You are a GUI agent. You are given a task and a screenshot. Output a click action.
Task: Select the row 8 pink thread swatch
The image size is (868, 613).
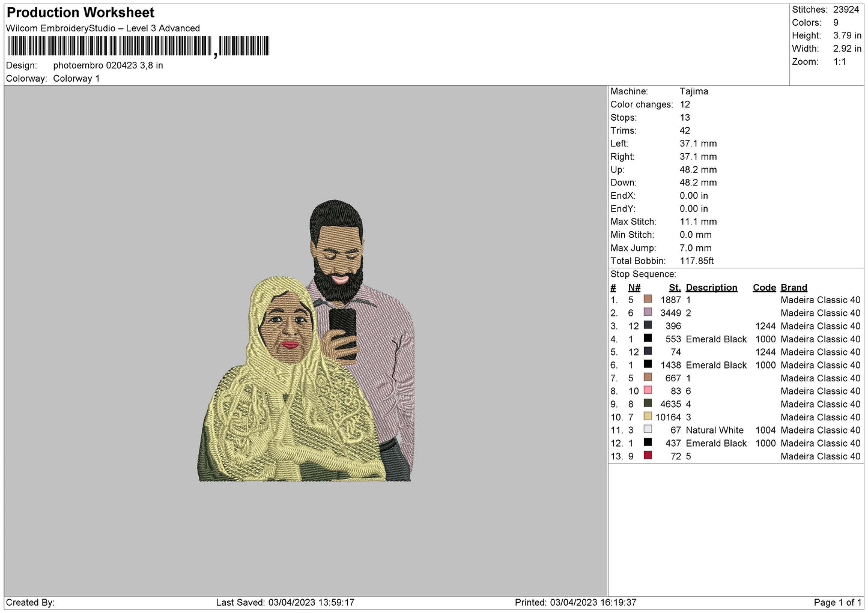click(648, 390)
